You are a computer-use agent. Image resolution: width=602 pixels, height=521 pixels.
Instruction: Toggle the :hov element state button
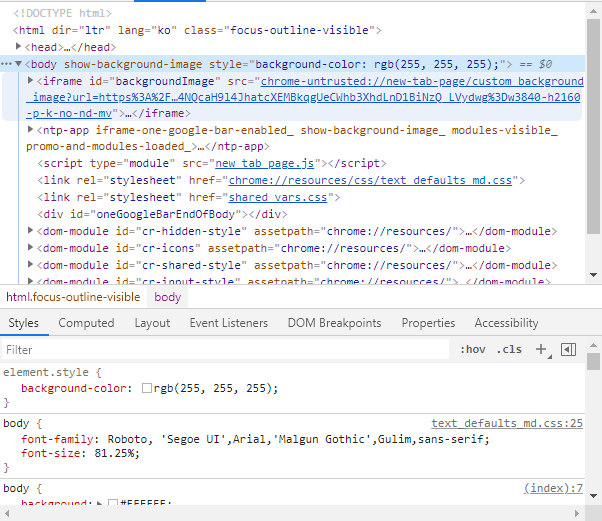473,350
